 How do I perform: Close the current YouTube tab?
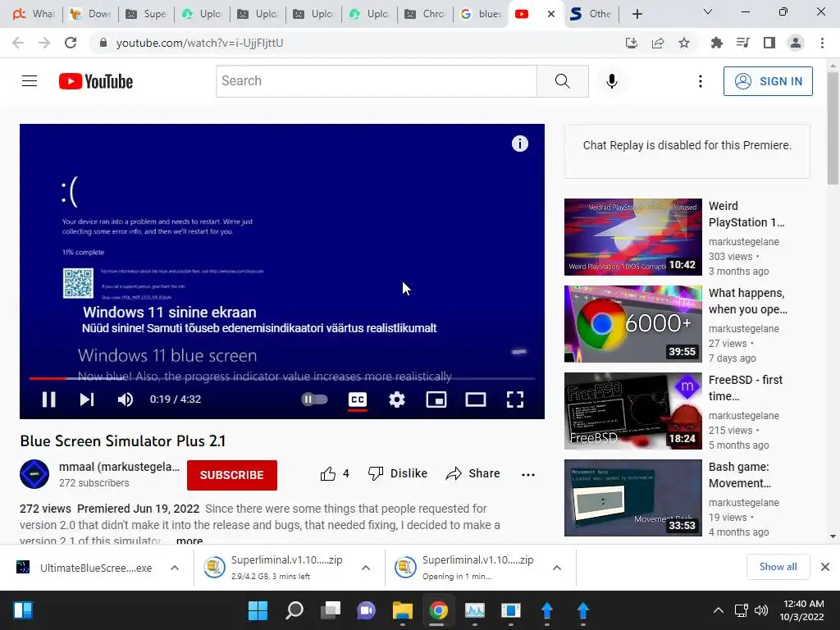[550, 14]
